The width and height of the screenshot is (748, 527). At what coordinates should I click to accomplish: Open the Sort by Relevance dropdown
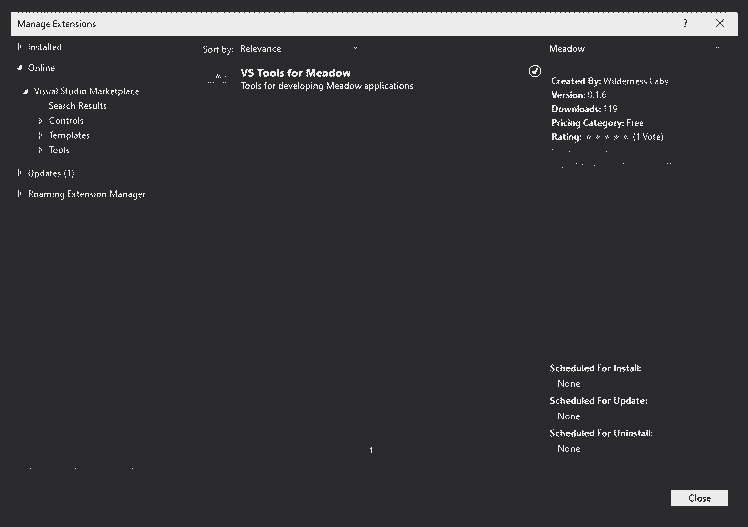[299, 49]
